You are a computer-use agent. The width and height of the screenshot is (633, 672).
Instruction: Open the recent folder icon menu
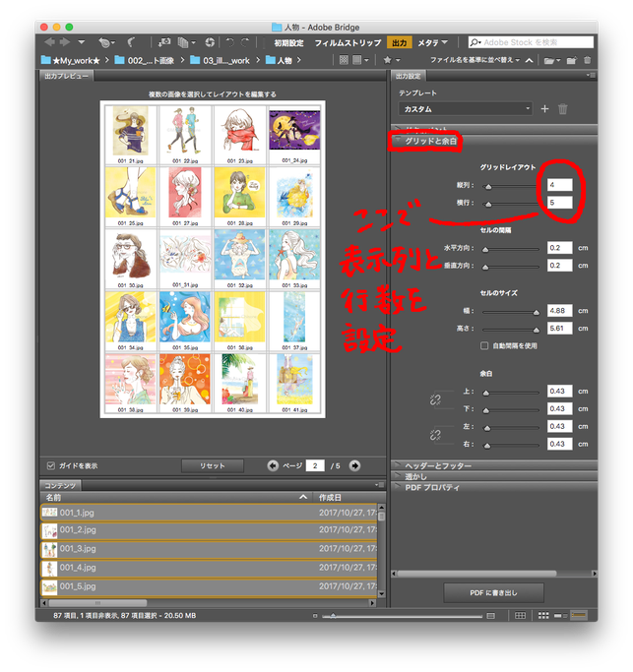pos(552,60)
